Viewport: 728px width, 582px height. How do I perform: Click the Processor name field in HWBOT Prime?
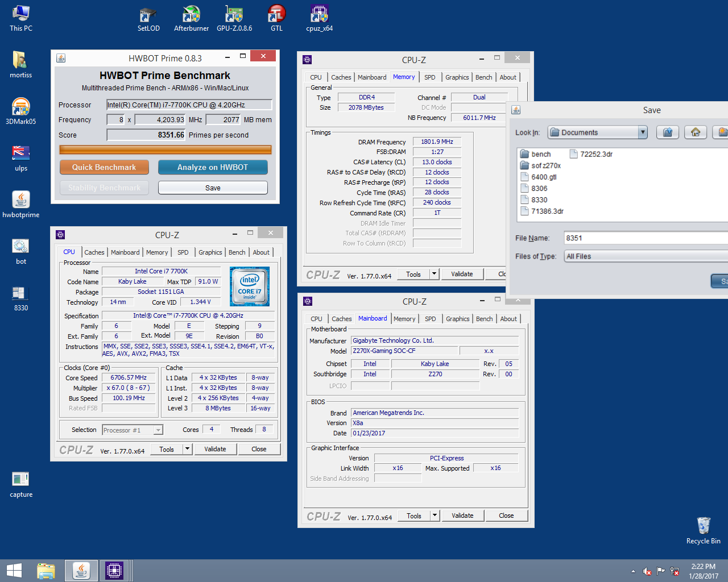[189, 105]
